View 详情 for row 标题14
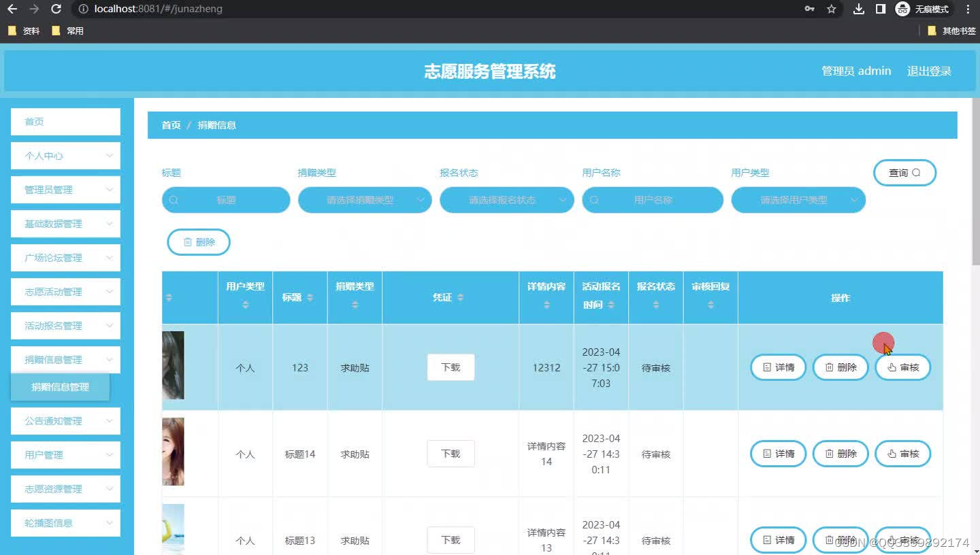 pos(779,454)
